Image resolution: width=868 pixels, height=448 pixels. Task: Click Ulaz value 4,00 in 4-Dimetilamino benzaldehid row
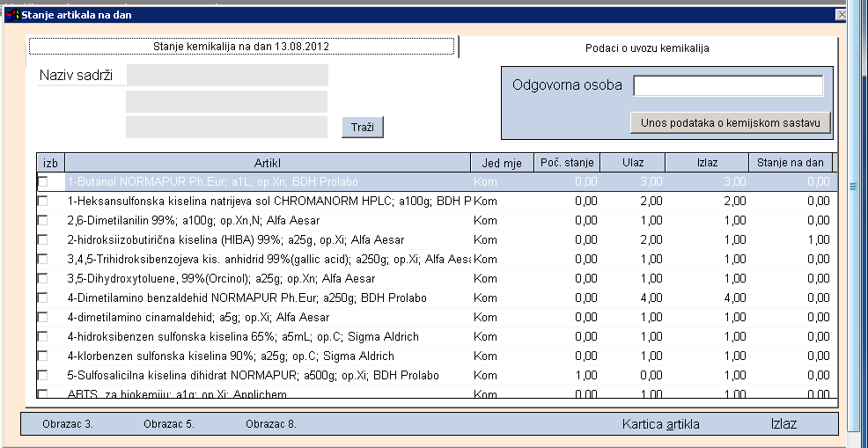[x=651, y=297]
